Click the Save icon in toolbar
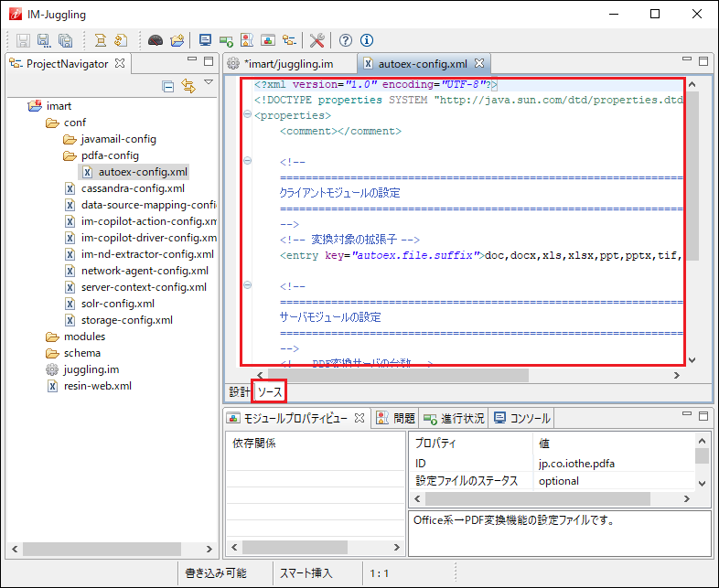Image resolution: width=719 pixels, height=588 pixels. tap(21, 40)
